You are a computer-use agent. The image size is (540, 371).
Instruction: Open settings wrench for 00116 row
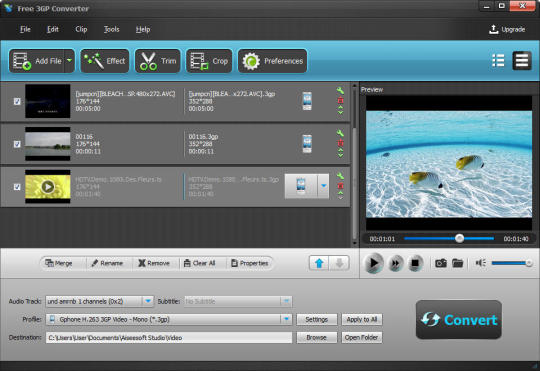tap(340, 133)
